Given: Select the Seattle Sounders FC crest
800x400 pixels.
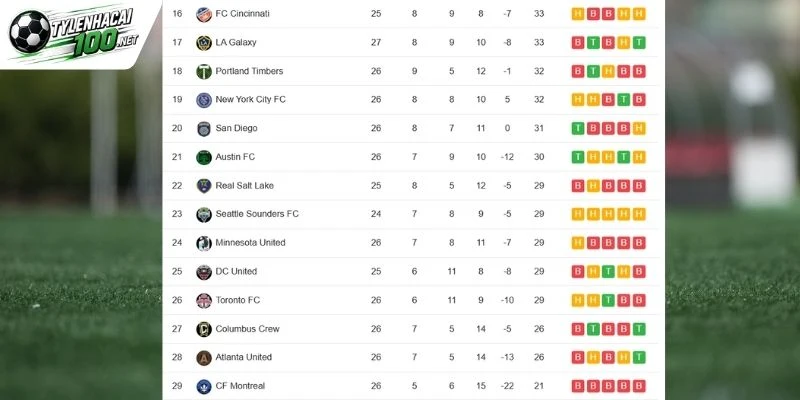Looking at the screenshot, I should (x=204, y=214).
